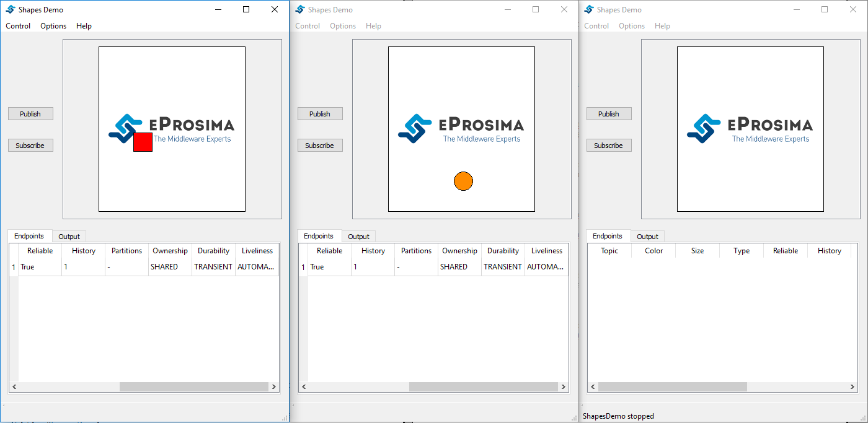Click Shapes Demo app icon in middle title bar

[300, 9]
